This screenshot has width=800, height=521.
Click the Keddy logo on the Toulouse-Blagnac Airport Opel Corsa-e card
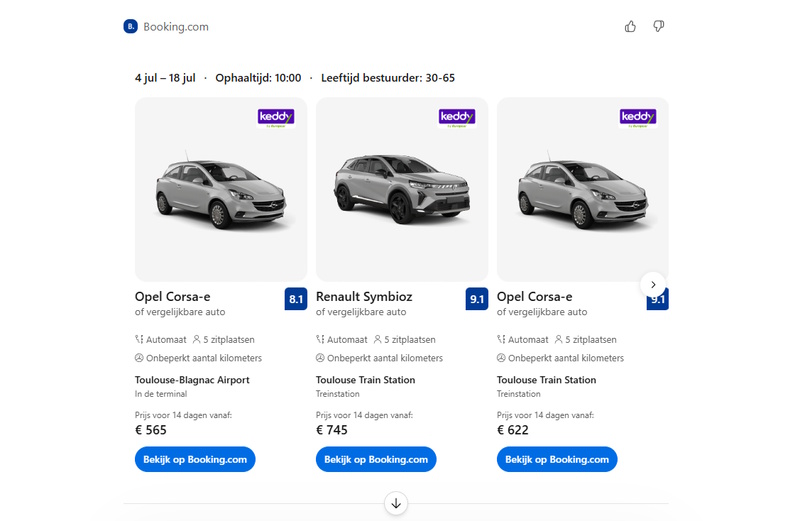click(276, 118)
